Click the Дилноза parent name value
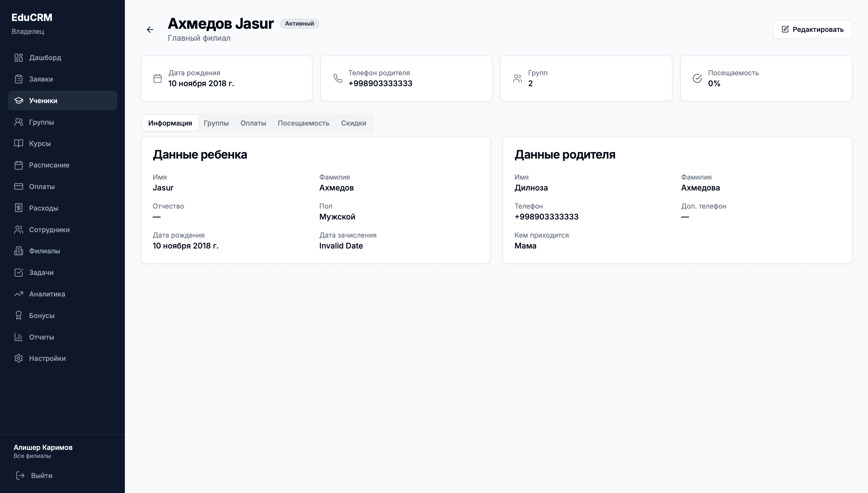868x493 pixels. (531, 188)
